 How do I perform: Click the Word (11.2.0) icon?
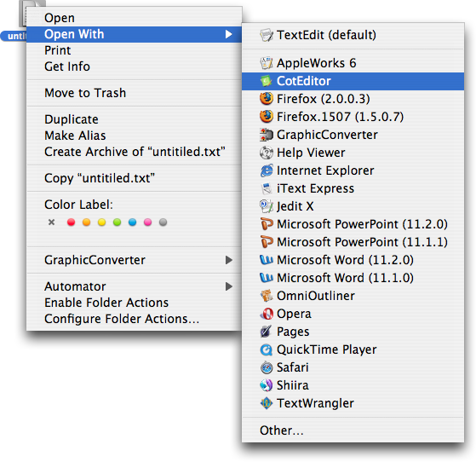(267, 260)
